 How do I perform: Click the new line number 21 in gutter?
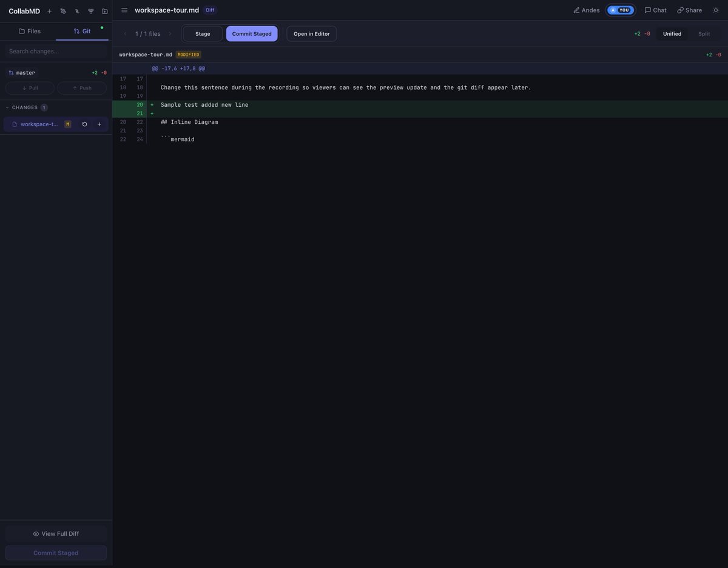coord(140,113)
